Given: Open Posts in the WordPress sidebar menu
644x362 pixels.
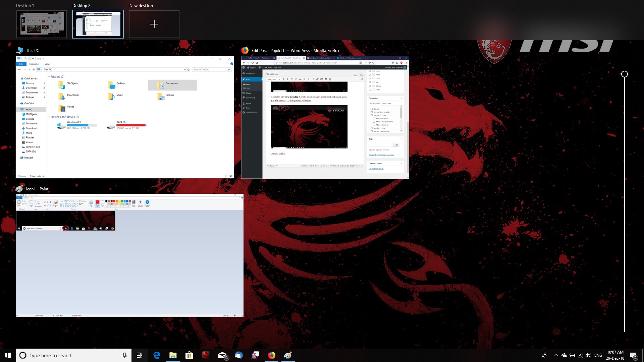Looking at the screenshot, I should 252,79.
